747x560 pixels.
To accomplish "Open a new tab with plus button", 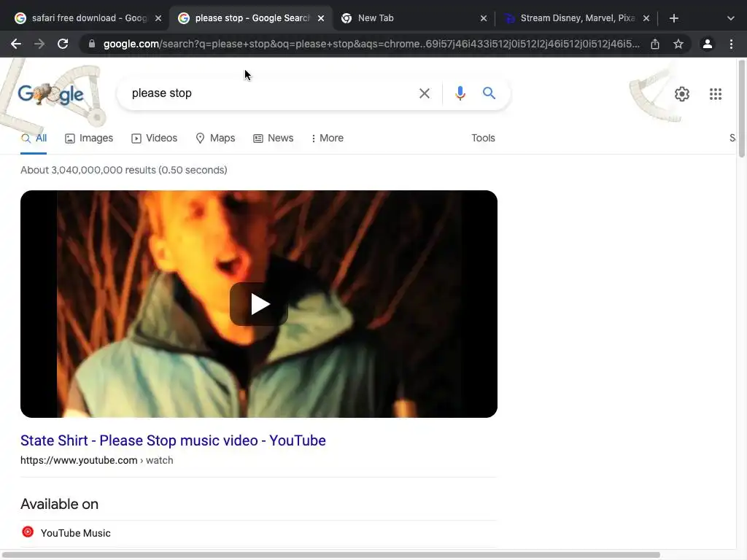I will (x=673, y=18).
